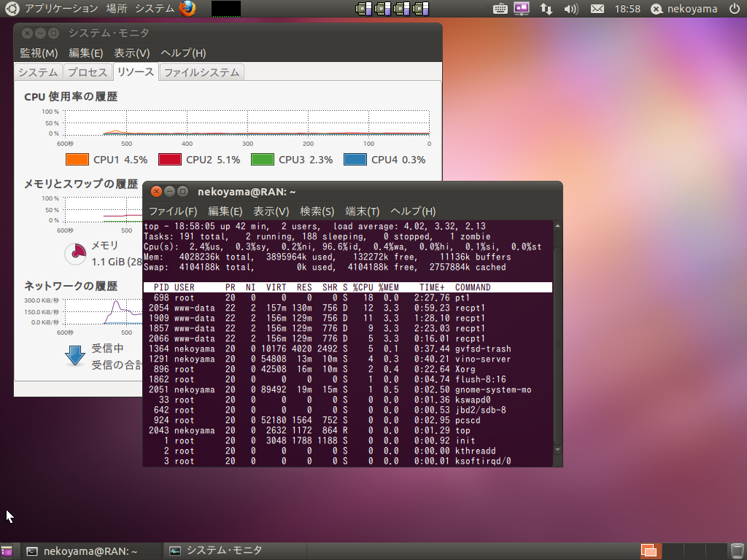Open the terminal 検索(S) menu
The image size is (747, 560).
point(317,211)
